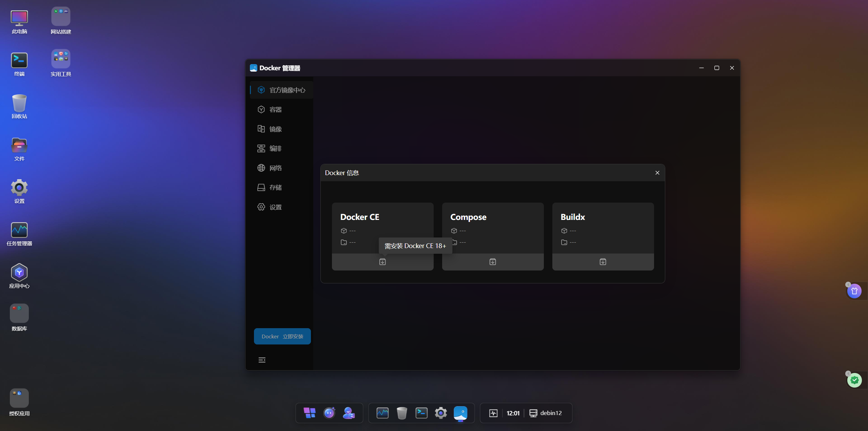Open the 网络 network section
The image size is (868, 431).
tap(275, 168)
